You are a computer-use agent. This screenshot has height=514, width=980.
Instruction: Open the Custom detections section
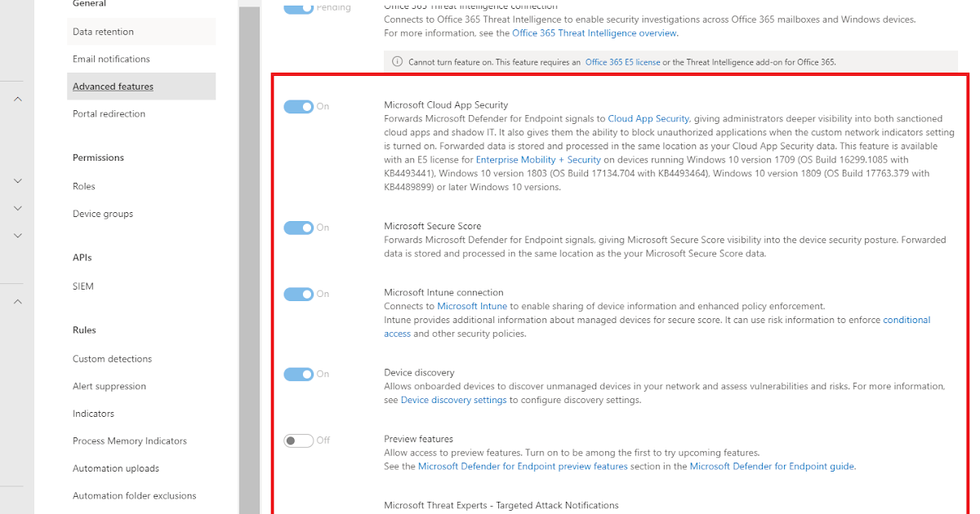point(113,358)
